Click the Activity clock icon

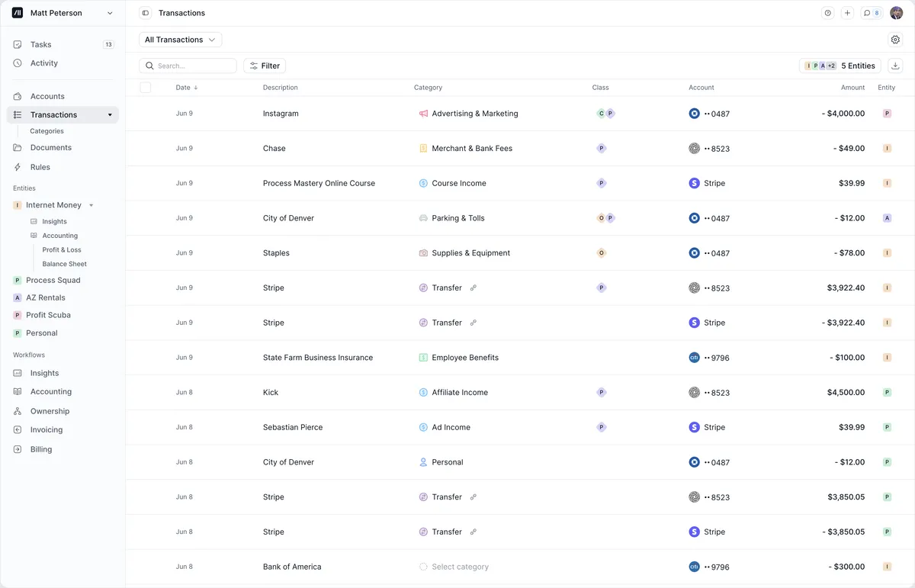click(x=18, y=63)
